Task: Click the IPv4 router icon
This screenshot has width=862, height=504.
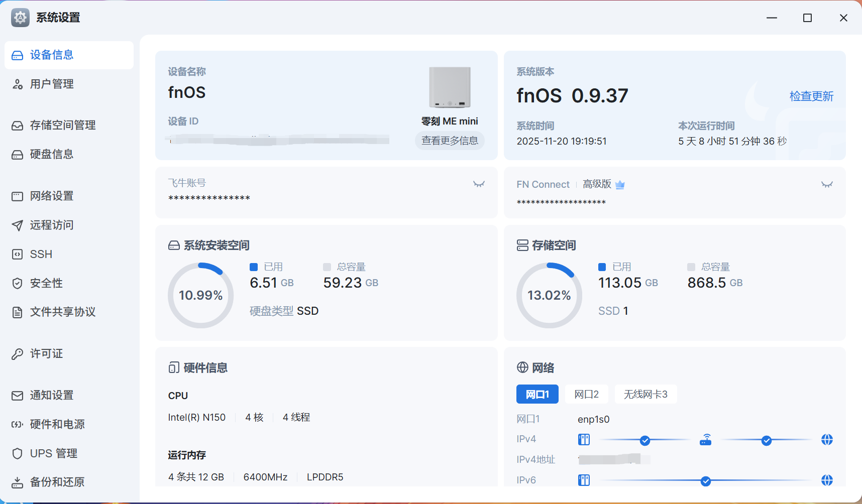Action: (706, 440)
